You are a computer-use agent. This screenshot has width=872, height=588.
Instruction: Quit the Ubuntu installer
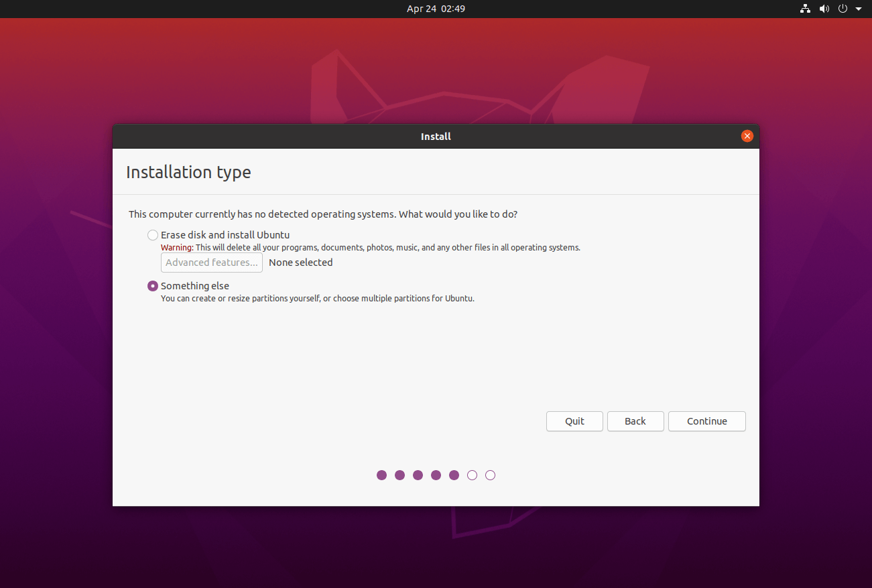574,421
